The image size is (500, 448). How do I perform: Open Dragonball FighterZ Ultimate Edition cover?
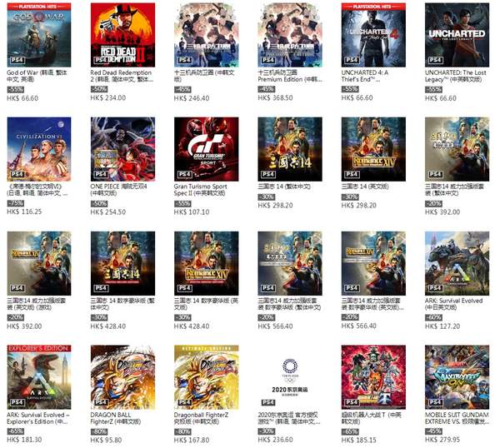pyautogui.click(x=207, y=377)
